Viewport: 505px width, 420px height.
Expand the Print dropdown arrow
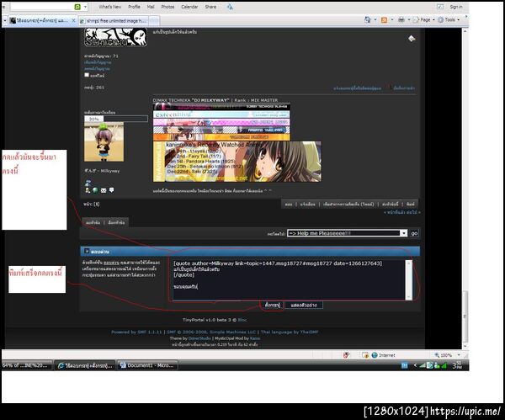[x=409, y=20]
